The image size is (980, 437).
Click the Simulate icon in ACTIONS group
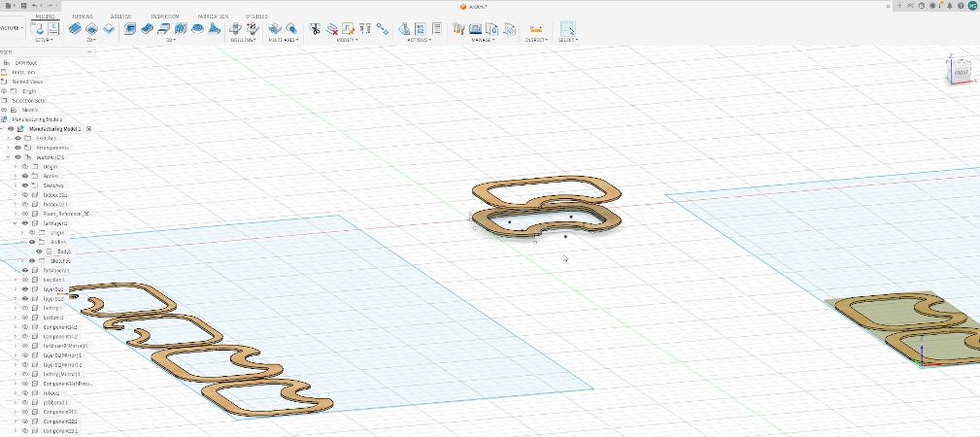pyautogui.click(x=404, y=29)
